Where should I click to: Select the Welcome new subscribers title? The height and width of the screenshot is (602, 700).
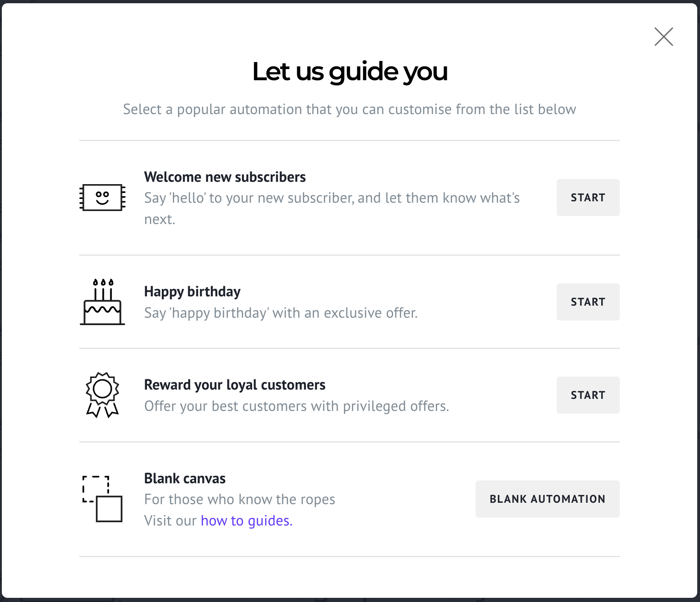[x=225, y=177]
